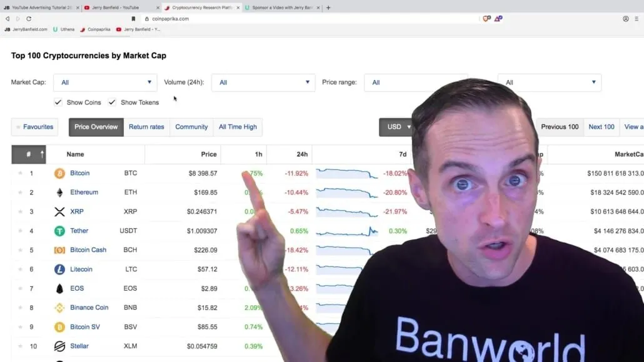Click the Litecoin coin logo

click(59, 269)
